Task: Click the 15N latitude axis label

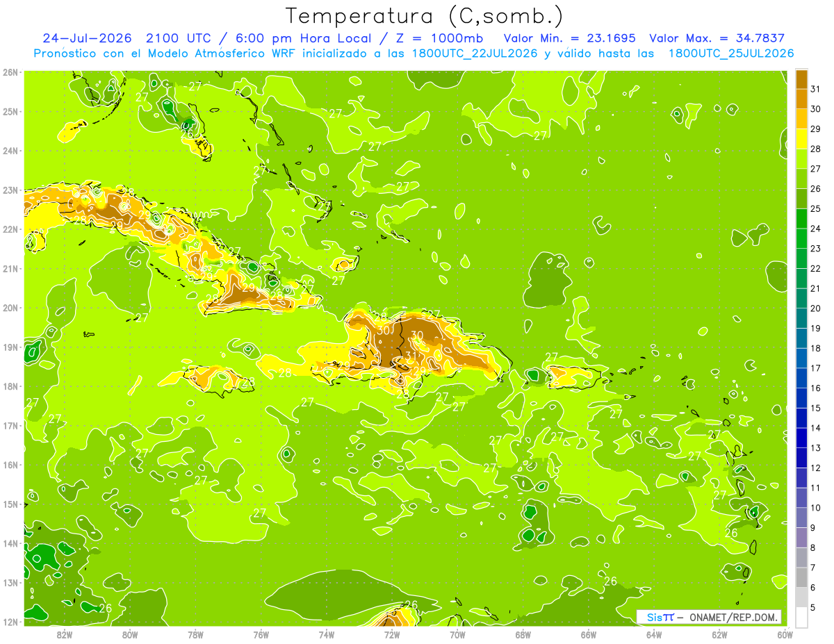Action: [x=10, y=504]
